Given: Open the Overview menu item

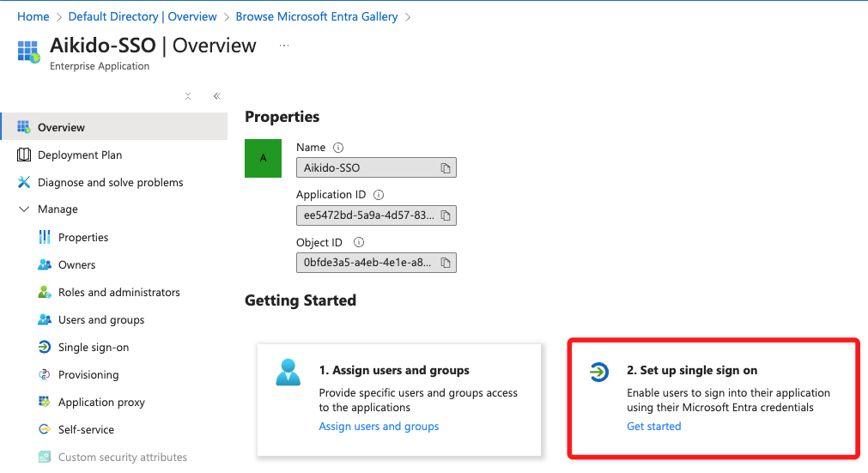Looking at the screenshot, I should 114,127.
